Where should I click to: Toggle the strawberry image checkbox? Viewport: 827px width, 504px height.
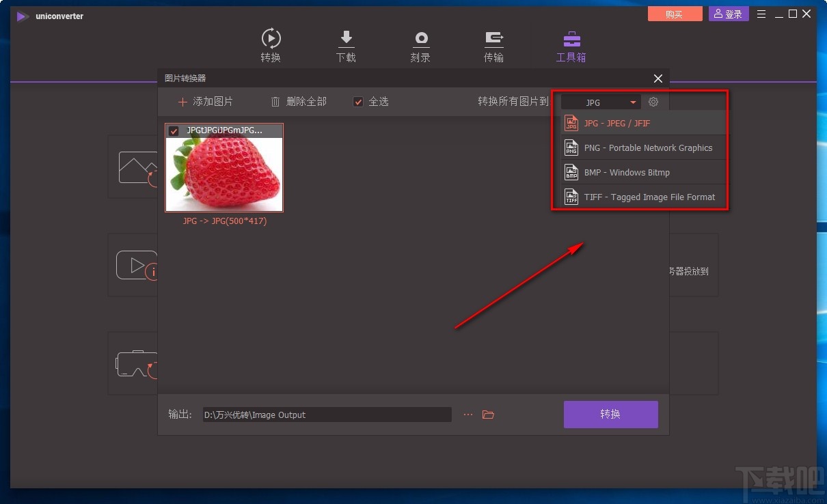click(174, 131)
